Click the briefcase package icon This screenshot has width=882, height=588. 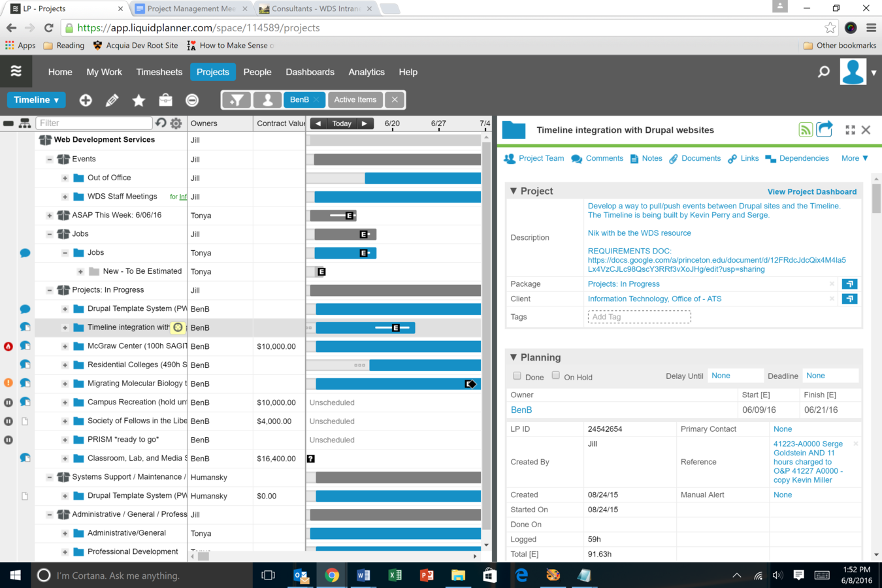(x=165, y=100)
